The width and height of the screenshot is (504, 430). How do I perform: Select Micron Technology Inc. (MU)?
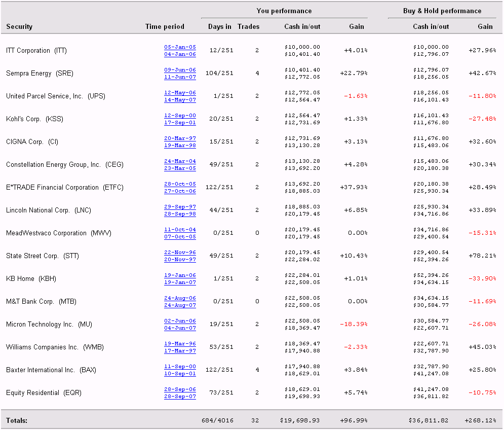[49, 325]
